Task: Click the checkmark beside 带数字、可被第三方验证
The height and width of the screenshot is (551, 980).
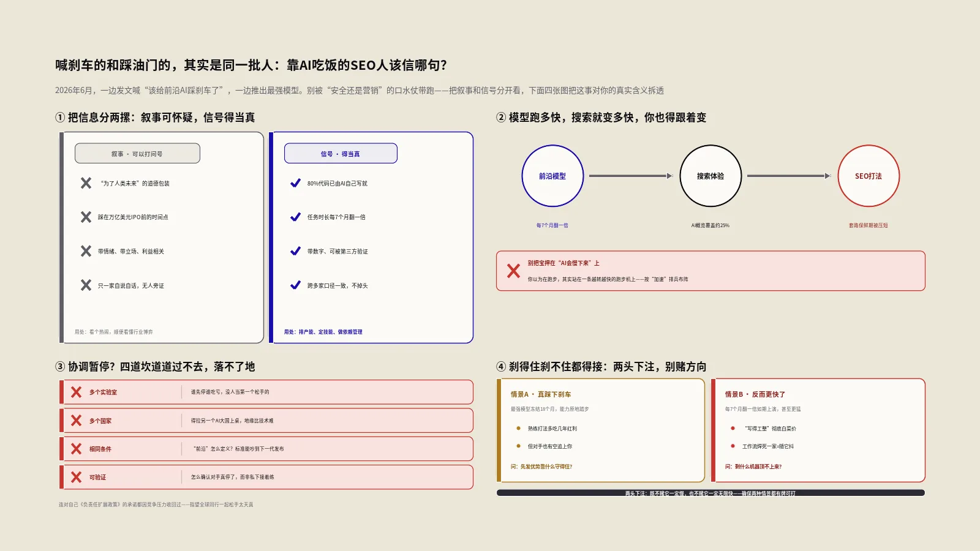Action: 295,251
